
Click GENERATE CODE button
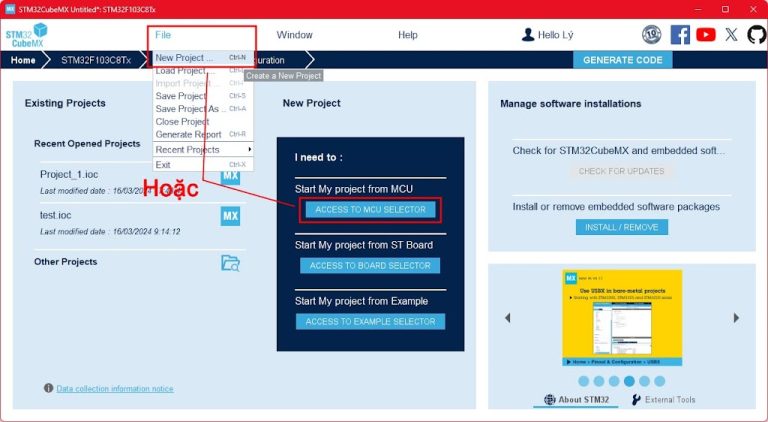click(x=623, y=60)
